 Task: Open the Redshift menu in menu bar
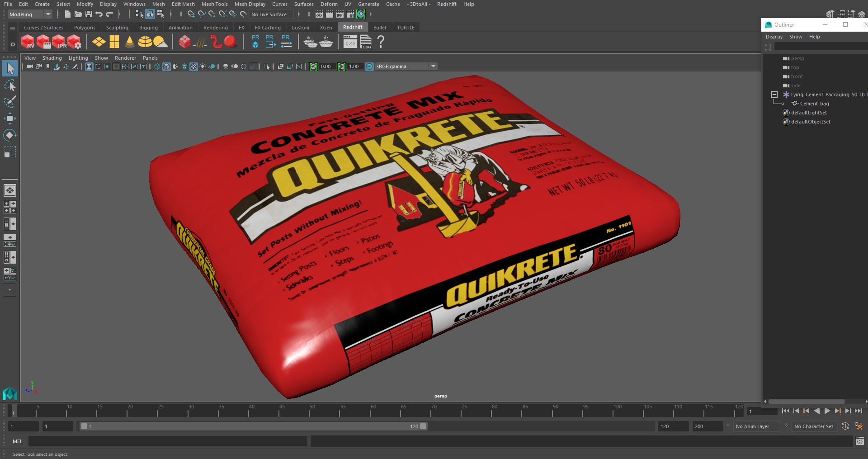click(446, 4)
